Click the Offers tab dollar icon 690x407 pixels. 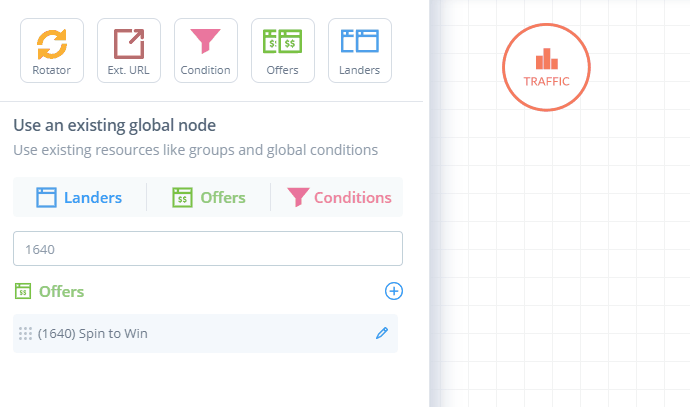[182, 197]
